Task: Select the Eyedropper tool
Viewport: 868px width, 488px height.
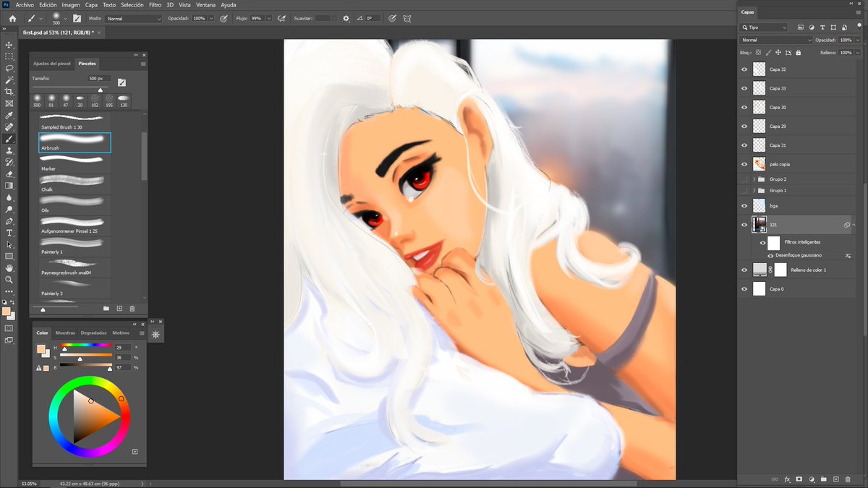Action: coord(9,115)
